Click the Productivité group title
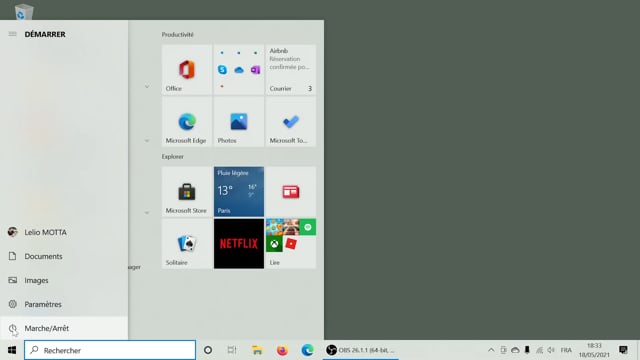 178,35
